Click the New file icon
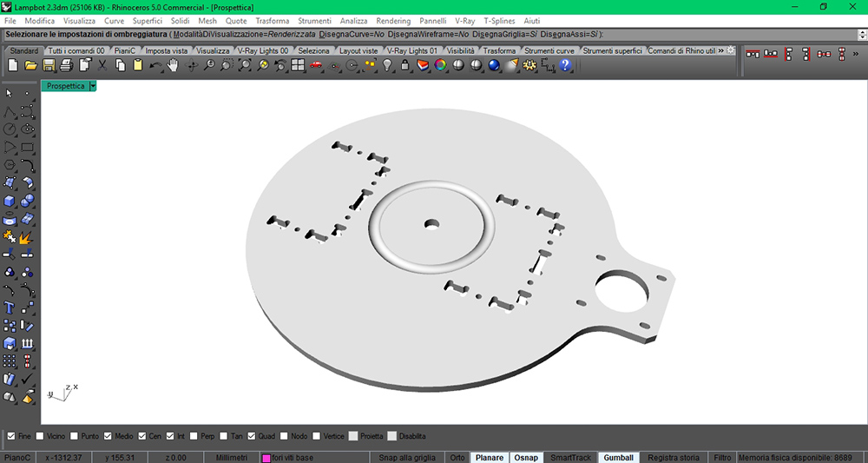The width and height of the screenshot is (868, 463). point(13,65)
